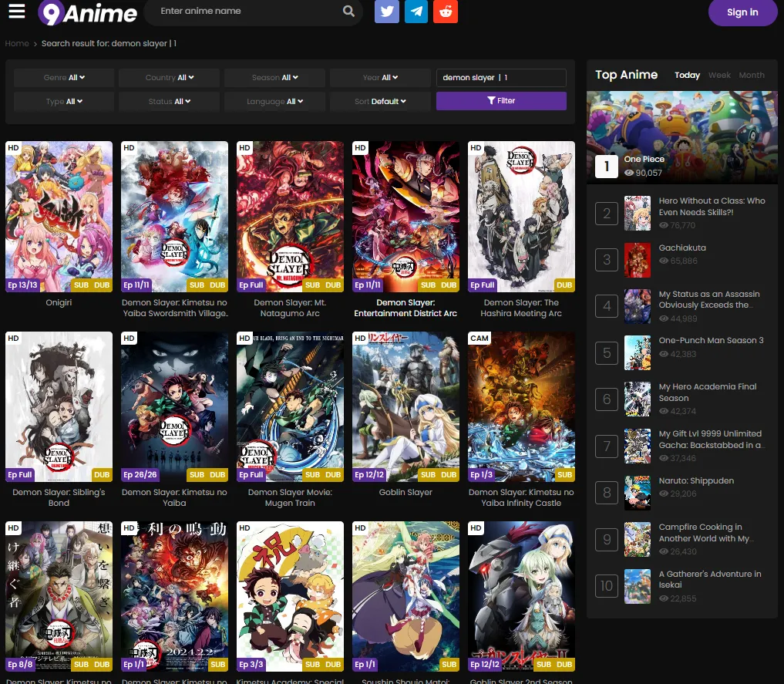
Task: Open the Twitter share icon
Action: coord(387,12)
